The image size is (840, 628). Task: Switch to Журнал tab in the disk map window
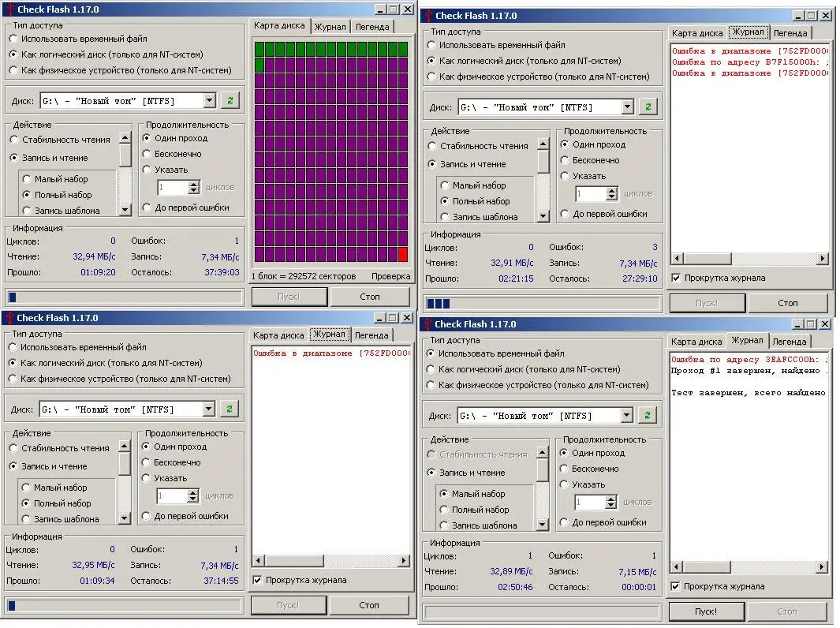coord(330,27)
